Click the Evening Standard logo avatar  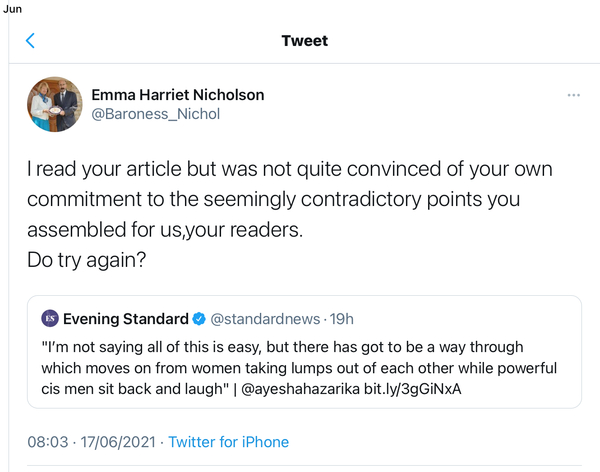click(50, 319)
